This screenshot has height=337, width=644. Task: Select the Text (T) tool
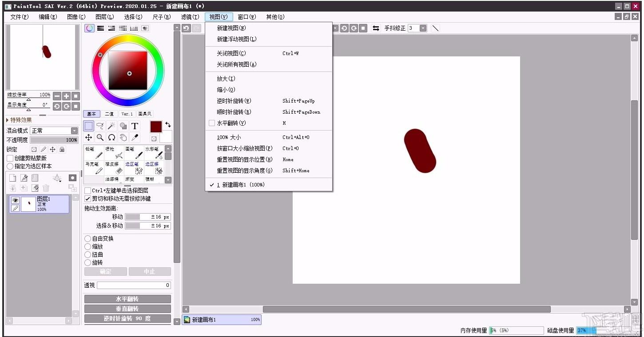(x=135, y=126)
